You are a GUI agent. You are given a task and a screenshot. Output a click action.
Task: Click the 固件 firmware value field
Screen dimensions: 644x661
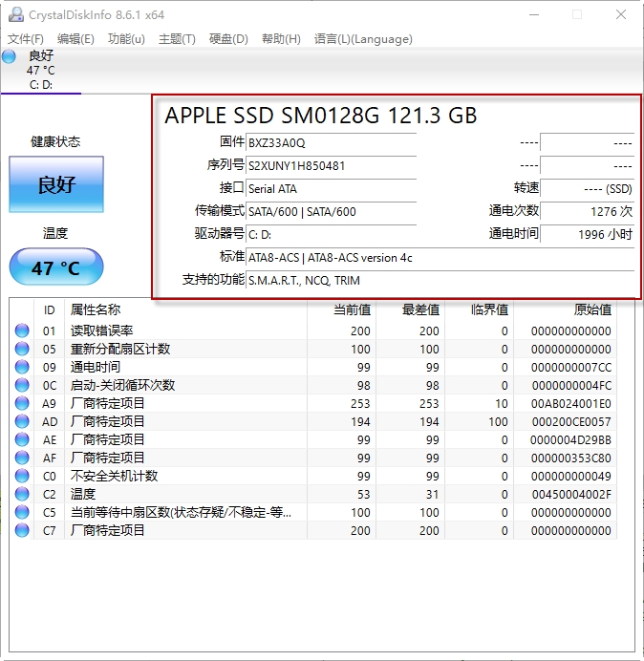point(331,142)
